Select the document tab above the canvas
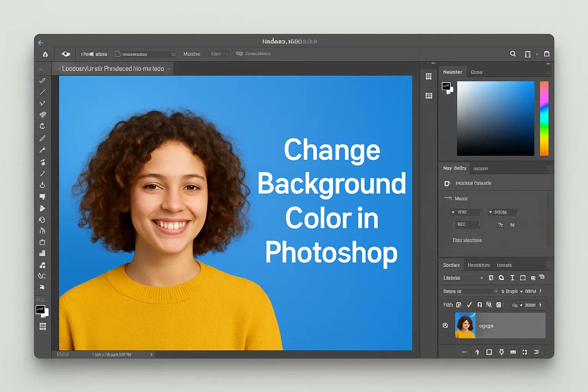Screen dimensions: 588x392 113,69
